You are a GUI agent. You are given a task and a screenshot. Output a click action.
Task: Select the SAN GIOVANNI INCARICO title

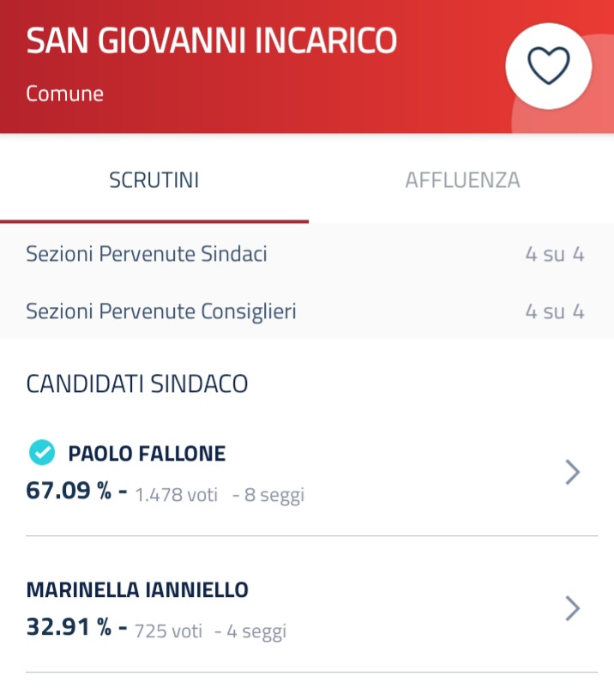212,41
